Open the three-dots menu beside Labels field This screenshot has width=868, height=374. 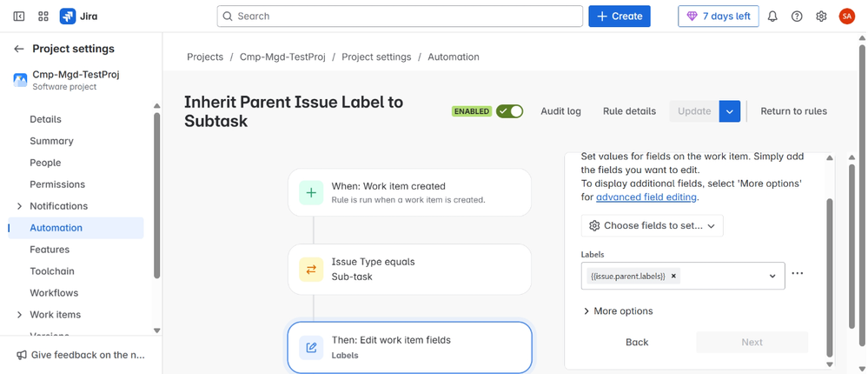pyautogui.click(x=798, y=274)
